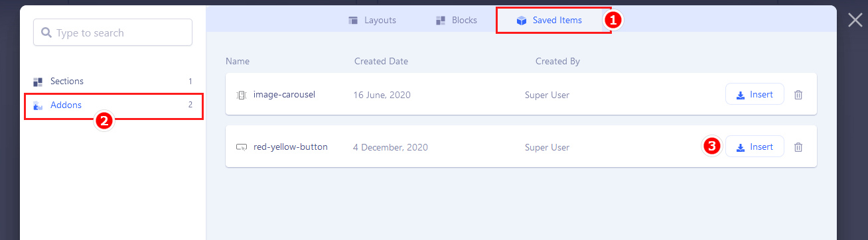Insert the image-carousel addon

pyautogui.click(x=755, y=94)
